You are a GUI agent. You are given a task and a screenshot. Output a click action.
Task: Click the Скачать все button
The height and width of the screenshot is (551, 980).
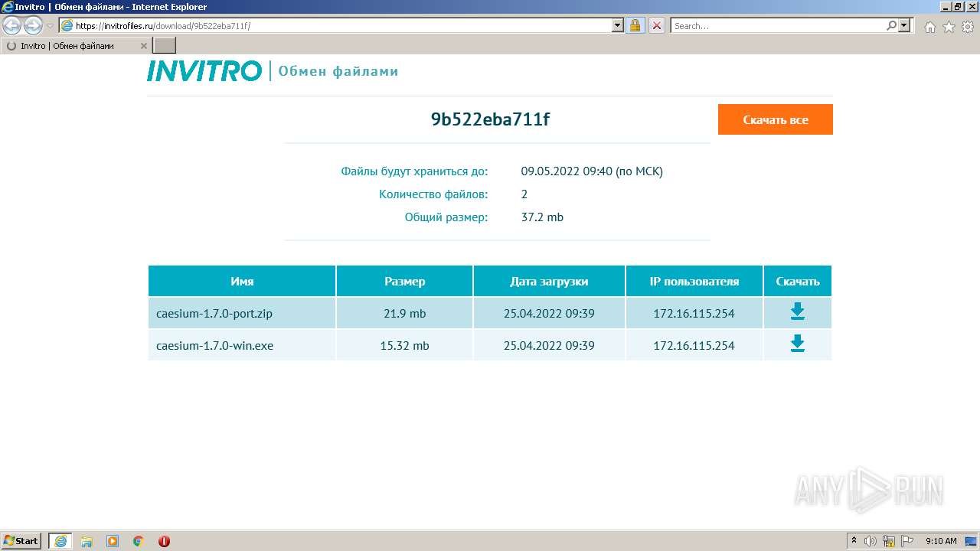[x=775, y=119]
